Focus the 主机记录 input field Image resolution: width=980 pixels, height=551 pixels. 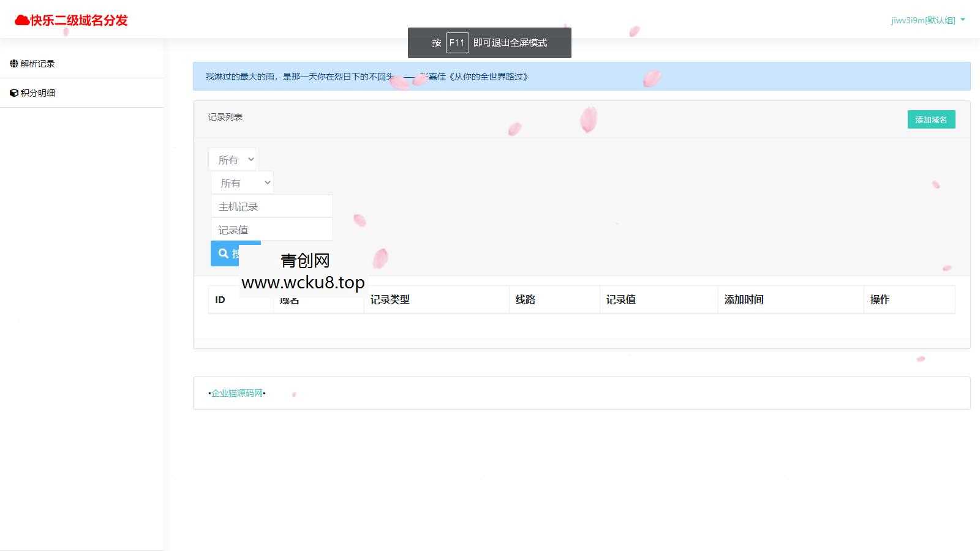(271, 206)
